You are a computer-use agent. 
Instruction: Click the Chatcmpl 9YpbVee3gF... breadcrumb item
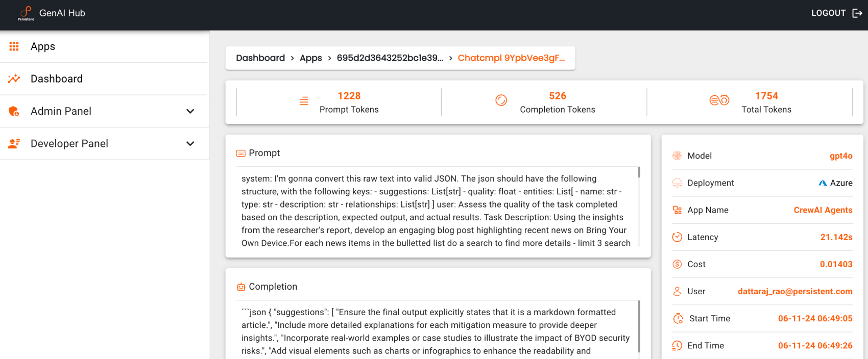[x=511, y=58]
